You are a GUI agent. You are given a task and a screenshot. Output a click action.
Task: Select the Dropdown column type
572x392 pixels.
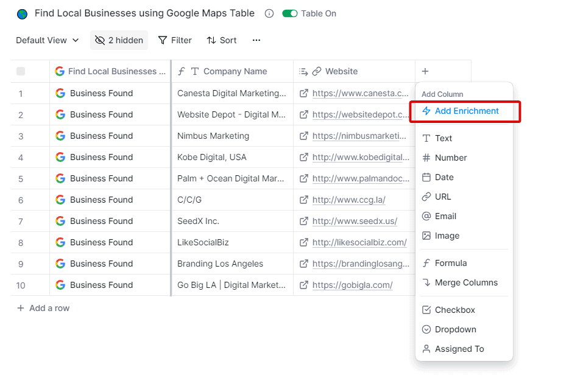pos(464,329)
